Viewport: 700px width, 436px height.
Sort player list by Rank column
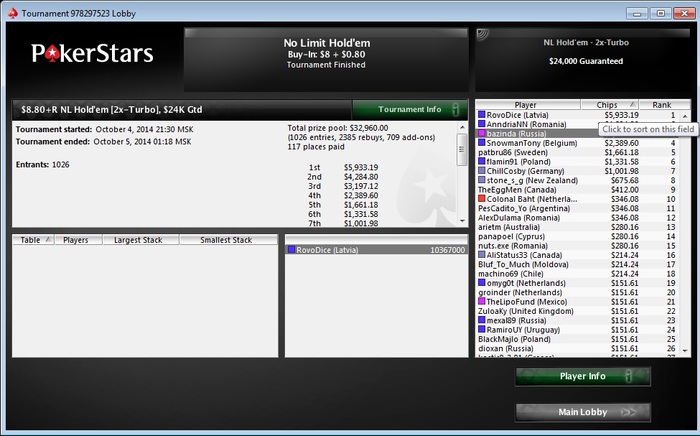tap(662, 105)
